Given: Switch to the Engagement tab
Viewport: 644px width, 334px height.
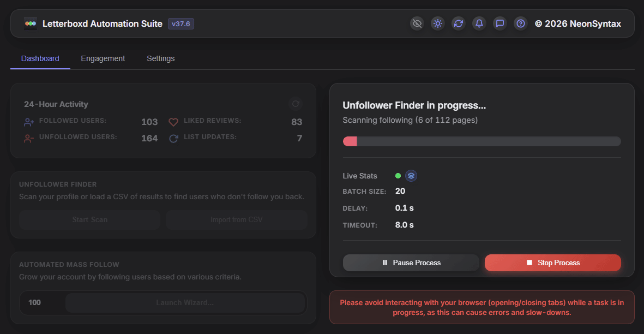Looking at the screenshot, I should pyautogui.click(x=103, y=58).
